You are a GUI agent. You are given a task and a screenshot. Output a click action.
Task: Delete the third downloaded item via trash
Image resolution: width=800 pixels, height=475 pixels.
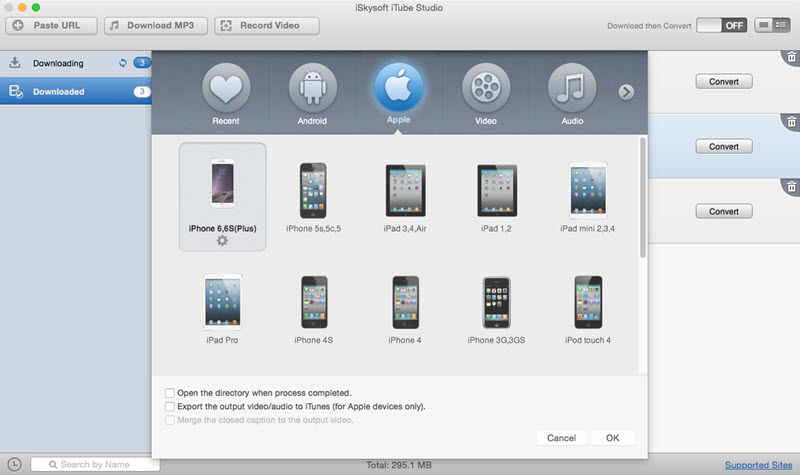(791, 187)
